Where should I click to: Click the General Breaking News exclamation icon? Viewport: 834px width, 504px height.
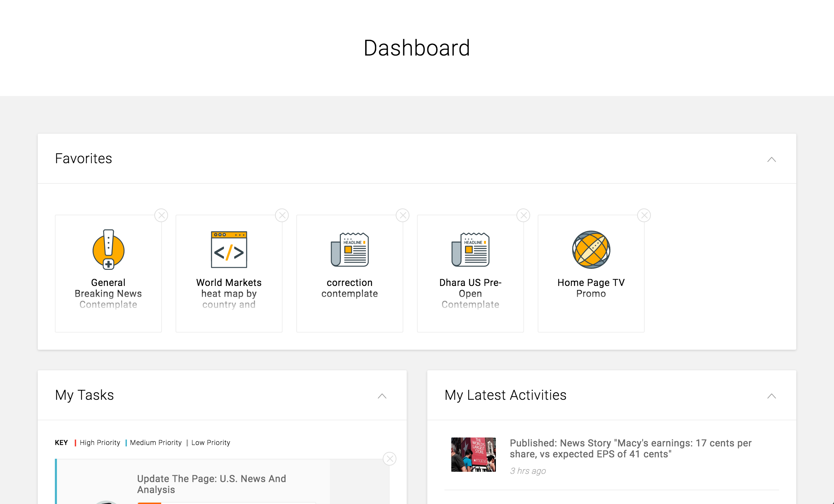point(108,249)
